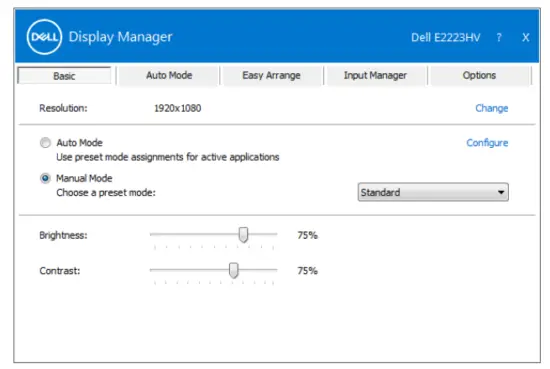Click the Contrast 75% value

coord(307,270)
